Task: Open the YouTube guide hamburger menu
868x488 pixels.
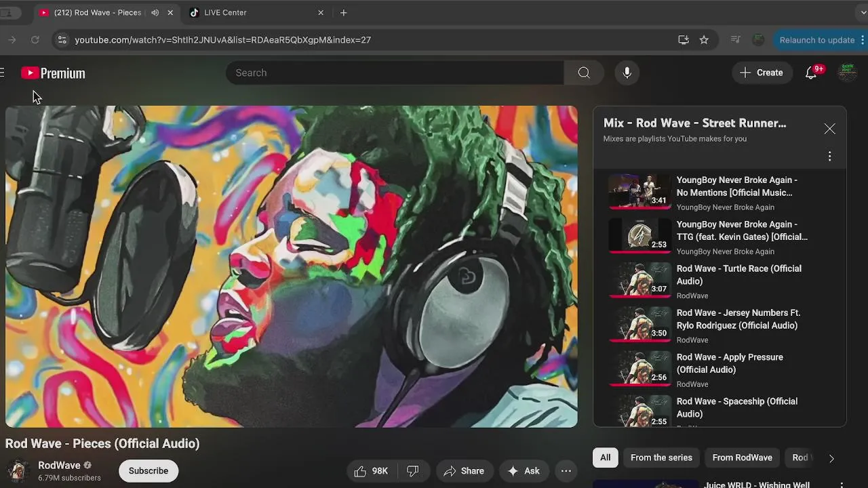Action: [3, 73]
